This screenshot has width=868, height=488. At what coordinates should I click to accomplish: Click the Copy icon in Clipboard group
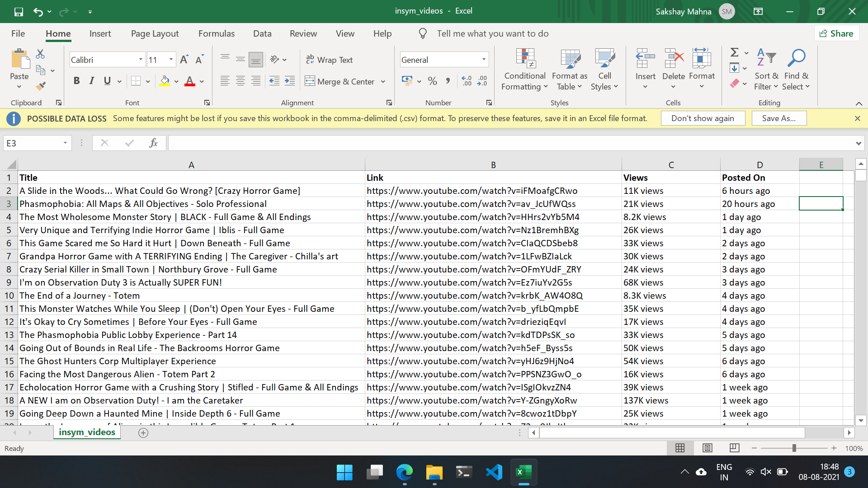[x=41, y=70]
